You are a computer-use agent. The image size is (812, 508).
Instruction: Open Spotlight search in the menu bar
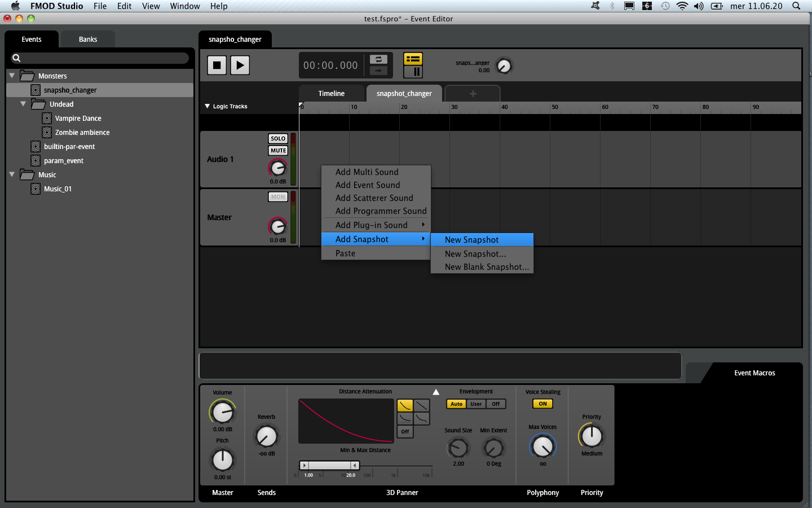point(796,6)
